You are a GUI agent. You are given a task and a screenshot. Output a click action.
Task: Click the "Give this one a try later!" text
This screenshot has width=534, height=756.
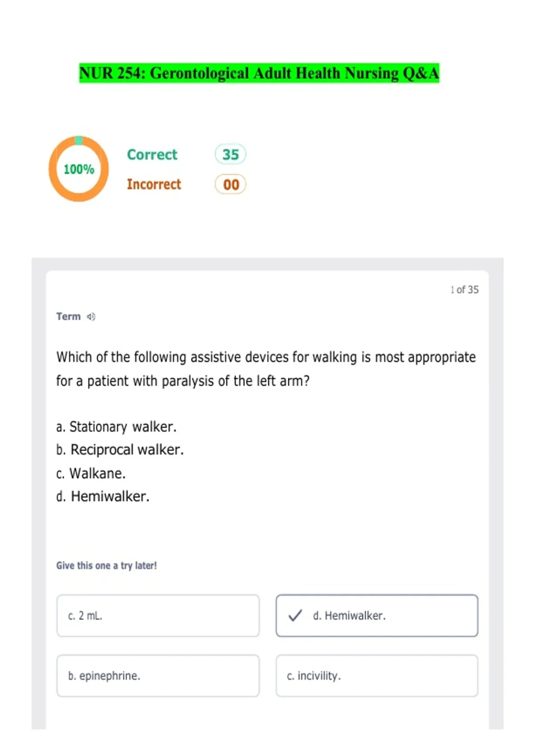point(106,566)
